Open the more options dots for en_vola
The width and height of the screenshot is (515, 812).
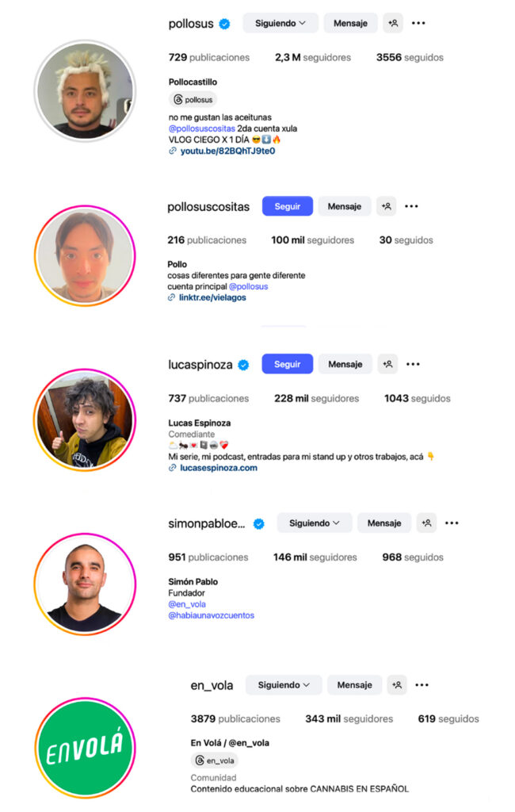[422, 684]
